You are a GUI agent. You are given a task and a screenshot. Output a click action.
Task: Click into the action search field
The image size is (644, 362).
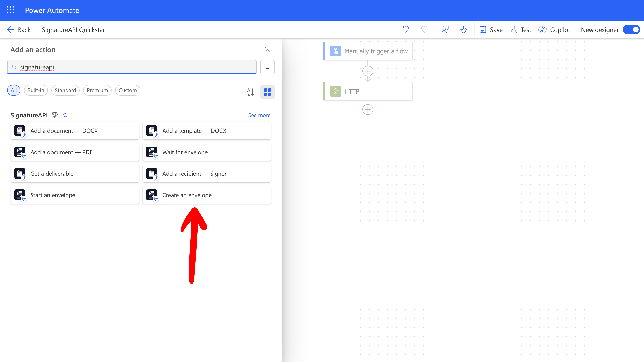click(x=130, y=67)
